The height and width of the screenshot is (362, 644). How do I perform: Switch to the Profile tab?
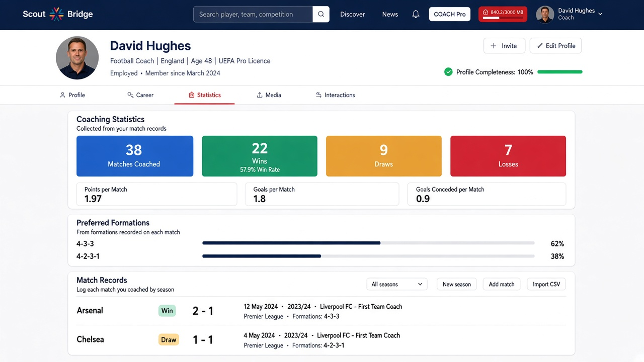pyautogui.click(x=72, y=95)
